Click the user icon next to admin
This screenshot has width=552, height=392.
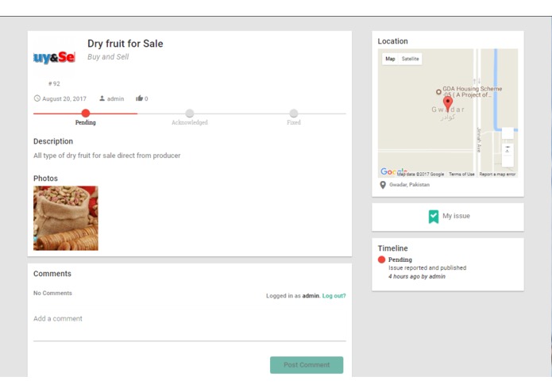102,98
